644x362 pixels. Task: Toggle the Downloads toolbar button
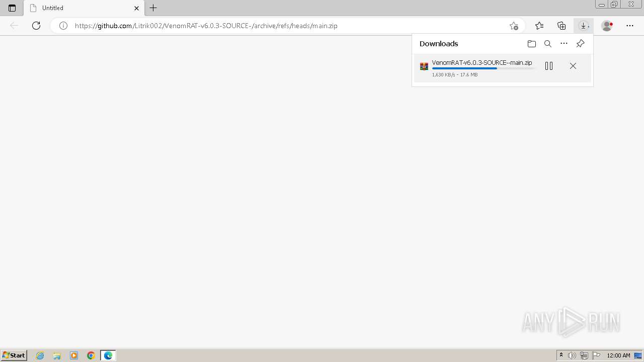click(x=584, y=26)
